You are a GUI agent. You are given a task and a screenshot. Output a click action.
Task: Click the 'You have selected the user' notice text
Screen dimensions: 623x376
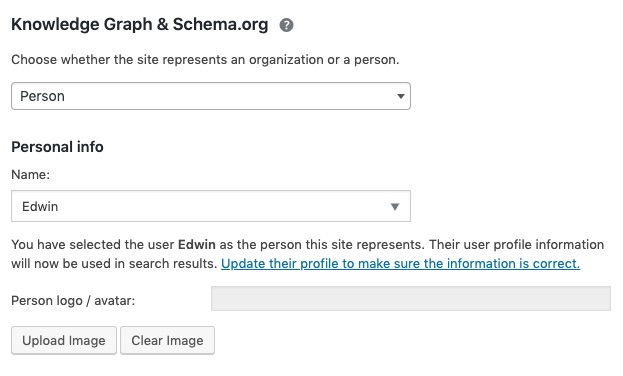(x=93, y=244)
